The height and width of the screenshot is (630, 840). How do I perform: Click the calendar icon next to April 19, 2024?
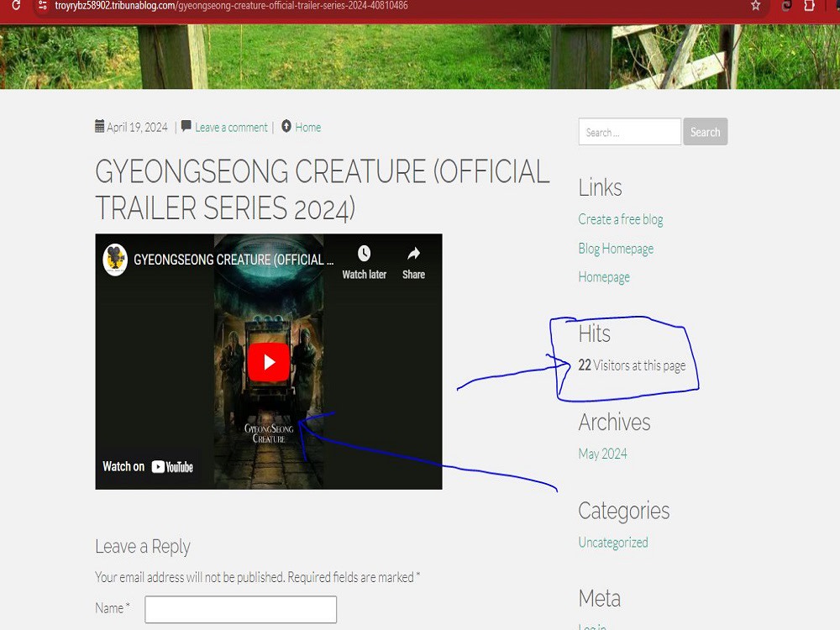[100, 127]
